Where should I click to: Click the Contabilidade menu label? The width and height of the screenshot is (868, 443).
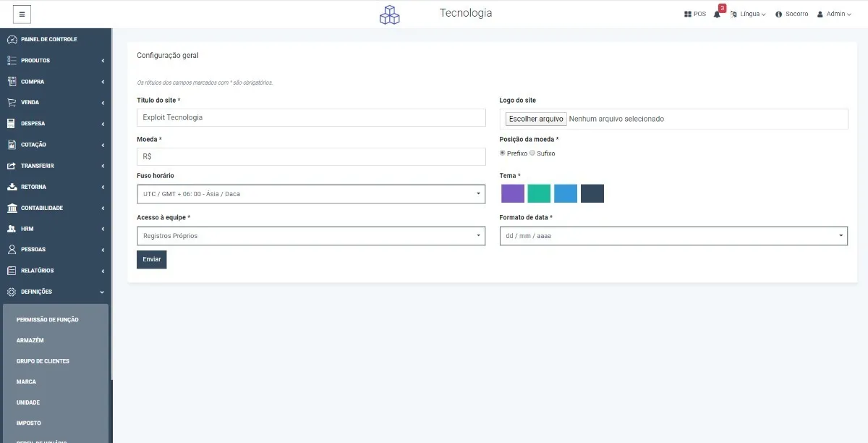pyautogui.click(x=42, y=208)
